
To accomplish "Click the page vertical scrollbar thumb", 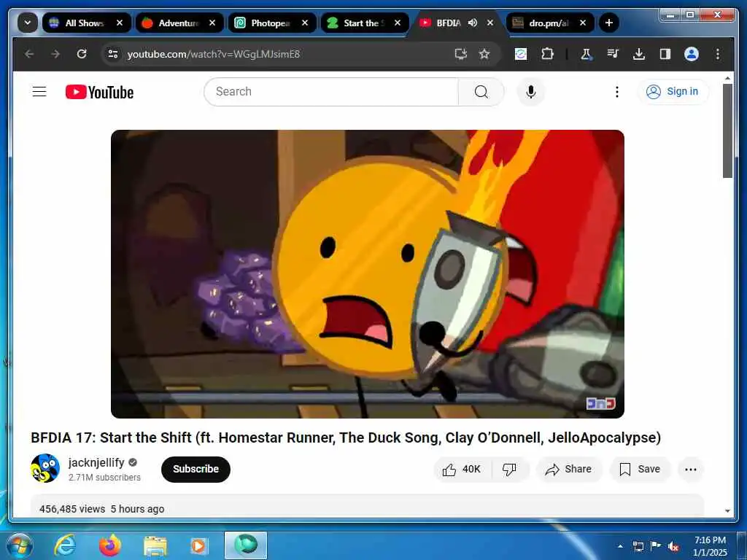I will [727, 131].
